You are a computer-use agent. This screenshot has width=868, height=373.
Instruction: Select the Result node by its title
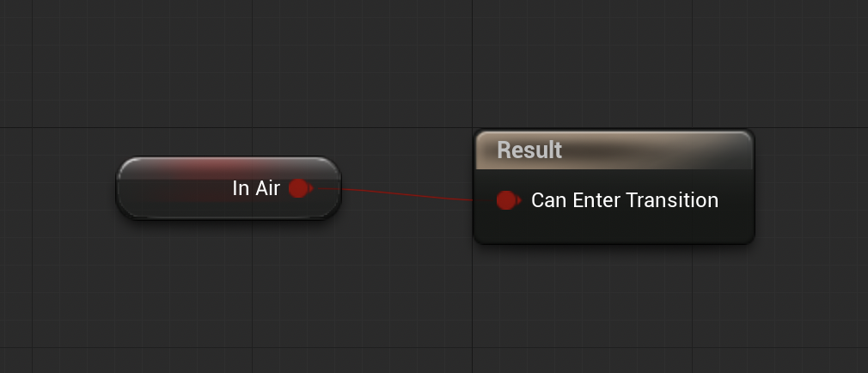pos(529,150)
